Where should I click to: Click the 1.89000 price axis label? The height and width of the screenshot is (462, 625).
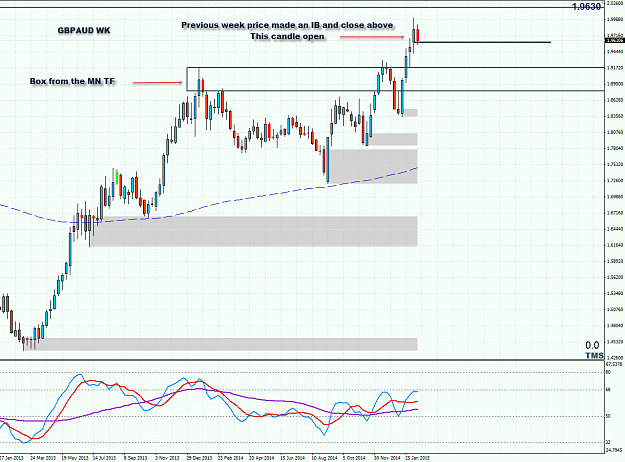coord(615,84)
